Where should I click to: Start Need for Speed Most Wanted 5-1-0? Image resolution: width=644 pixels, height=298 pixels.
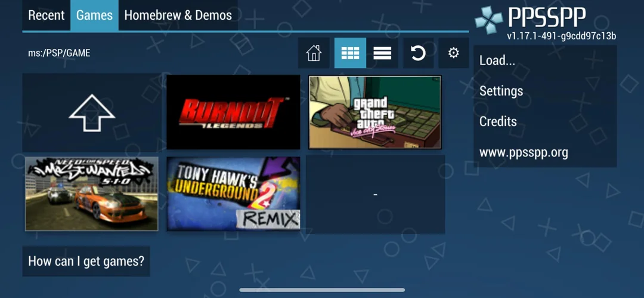92,193
